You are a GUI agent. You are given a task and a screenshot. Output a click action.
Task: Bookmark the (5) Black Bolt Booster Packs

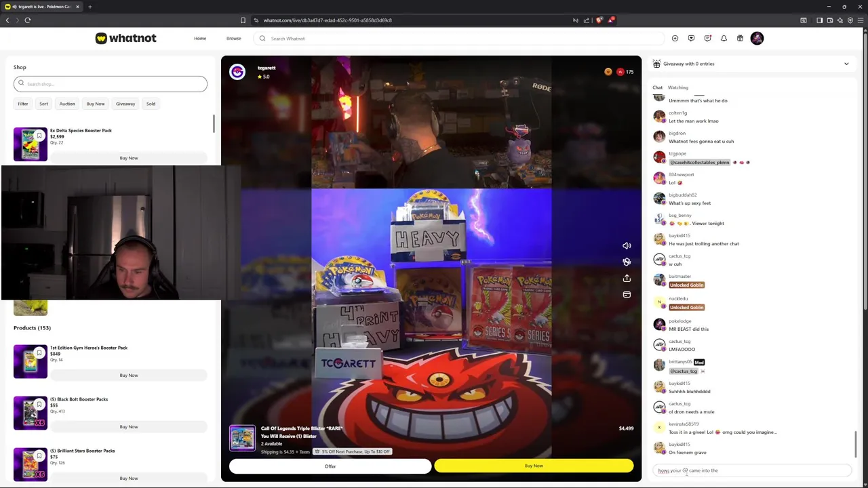point(39,405)
